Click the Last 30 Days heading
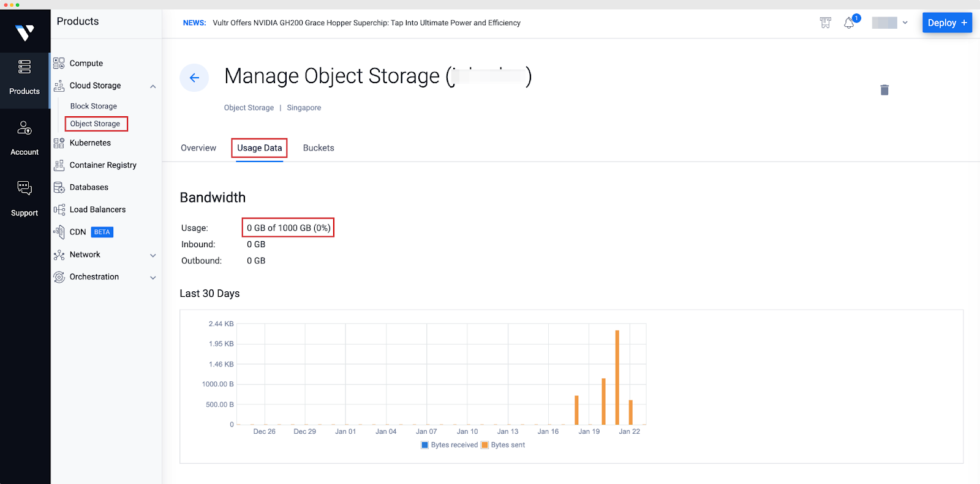 (209, 294)
